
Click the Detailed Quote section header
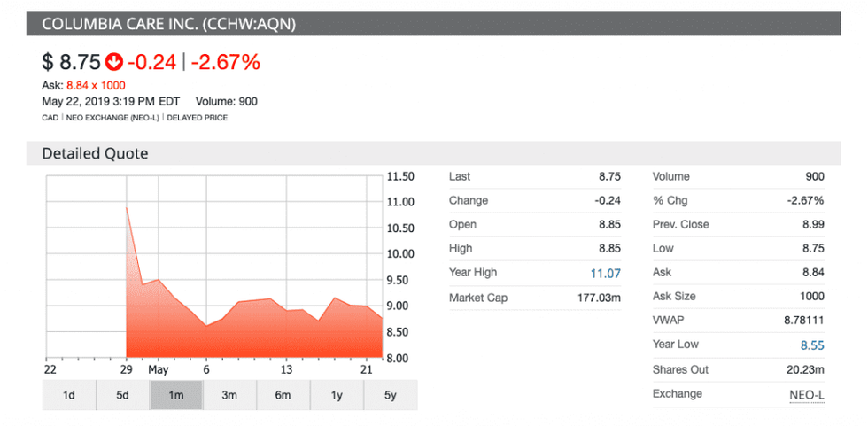pos(95,153)
